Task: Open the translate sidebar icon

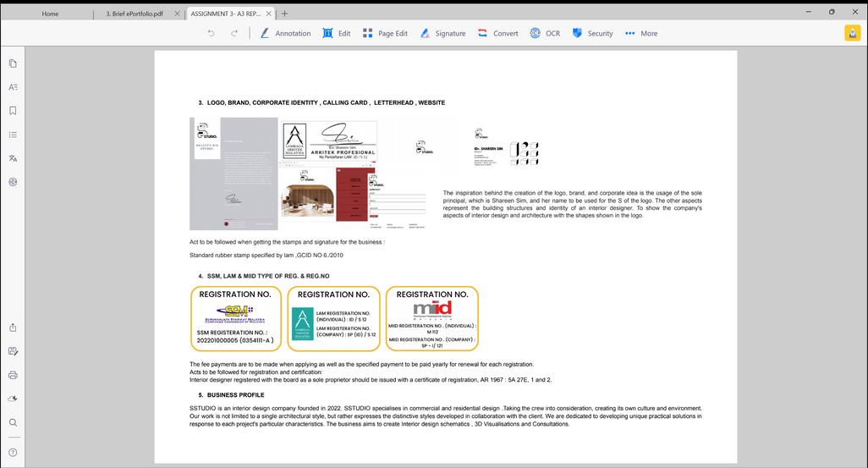Action: coord(13,158)
